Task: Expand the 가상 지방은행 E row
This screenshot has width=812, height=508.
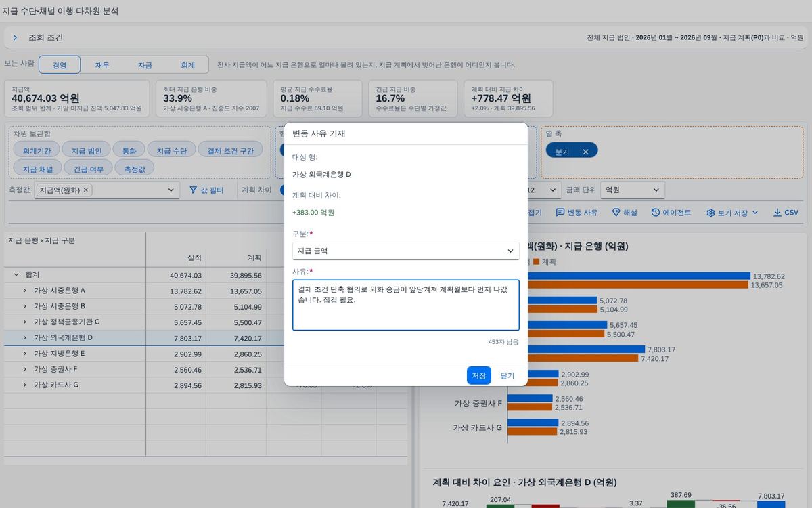Action: tap(25, 354)
